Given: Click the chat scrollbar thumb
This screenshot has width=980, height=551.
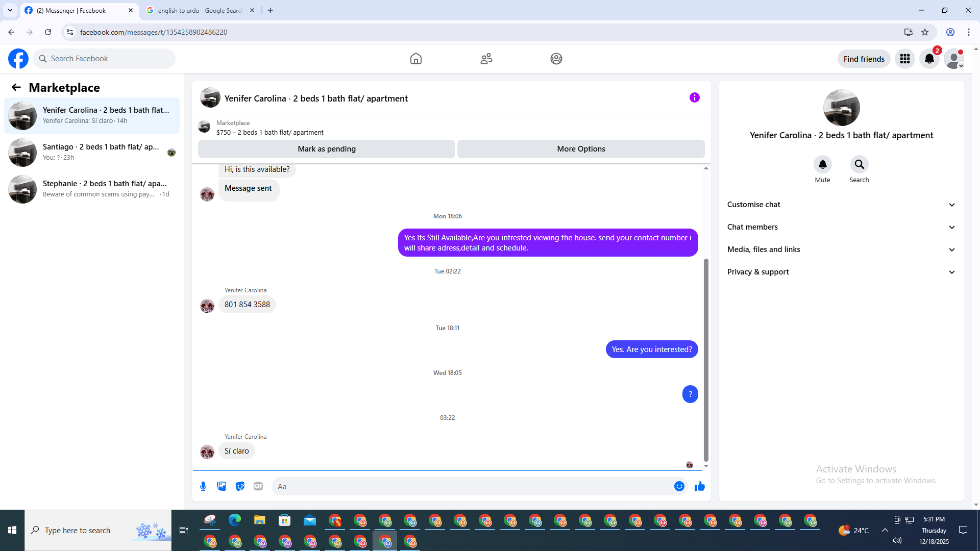Looking at the screenshot, I should pos(706,359).
